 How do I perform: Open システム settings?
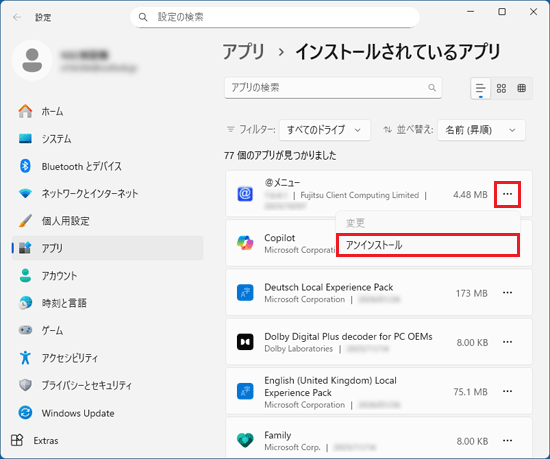coord(107,139)
